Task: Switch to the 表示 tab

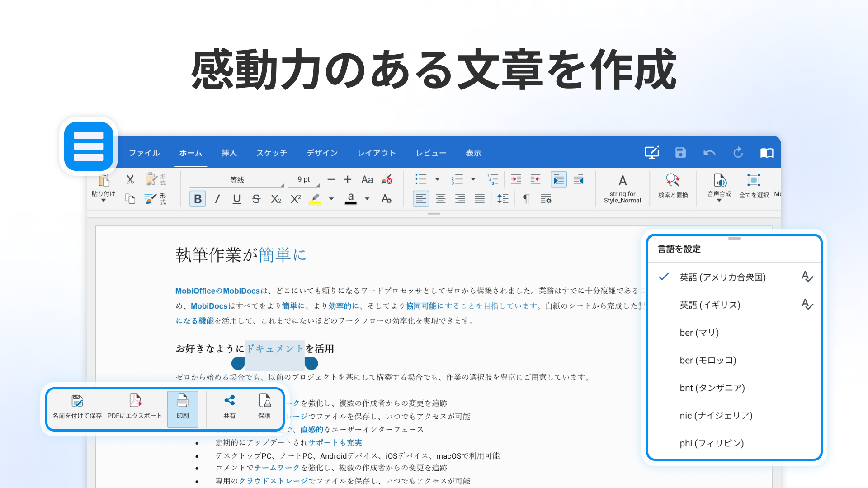Action: point(473,153)
